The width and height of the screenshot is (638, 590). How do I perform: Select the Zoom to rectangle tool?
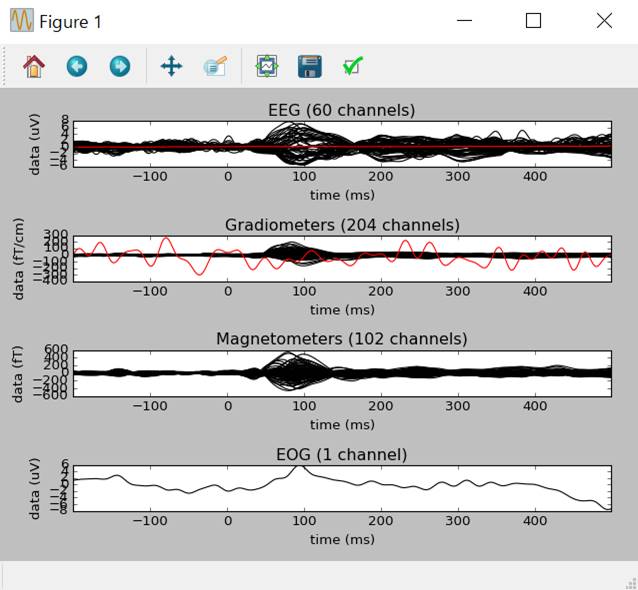coord(215,67)
